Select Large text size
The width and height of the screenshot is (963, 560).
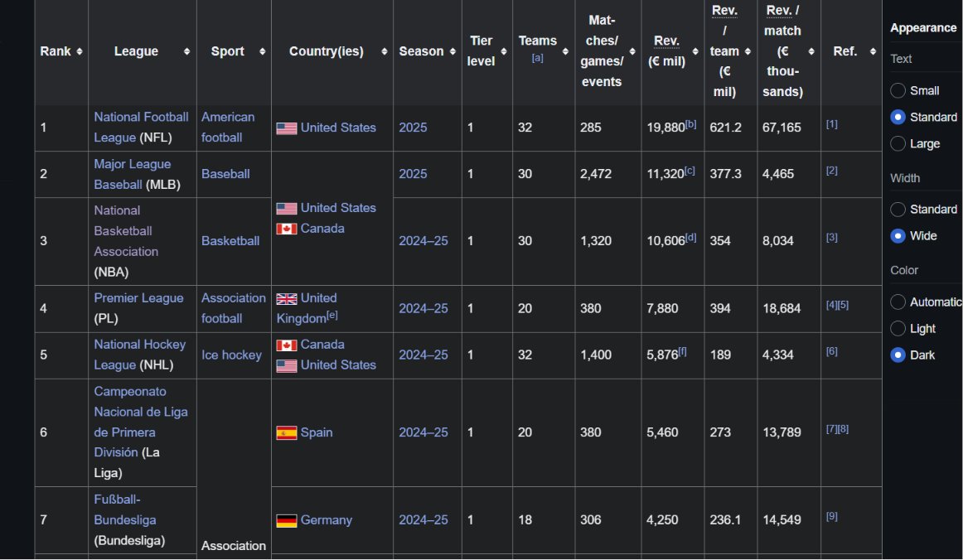[898, 143]
